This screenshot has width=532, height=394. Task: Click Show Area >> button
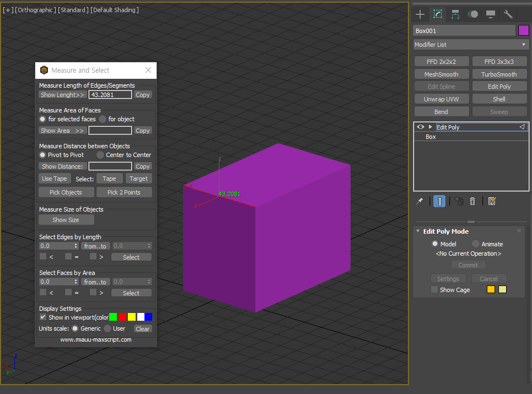pos(62,131)
